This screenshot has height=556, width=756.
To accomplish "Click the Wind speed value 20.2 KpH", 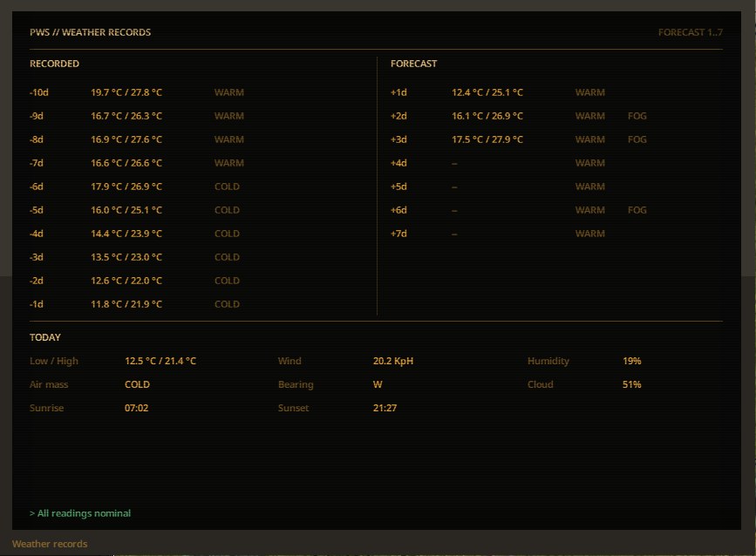I will click(x=393, y=361).
